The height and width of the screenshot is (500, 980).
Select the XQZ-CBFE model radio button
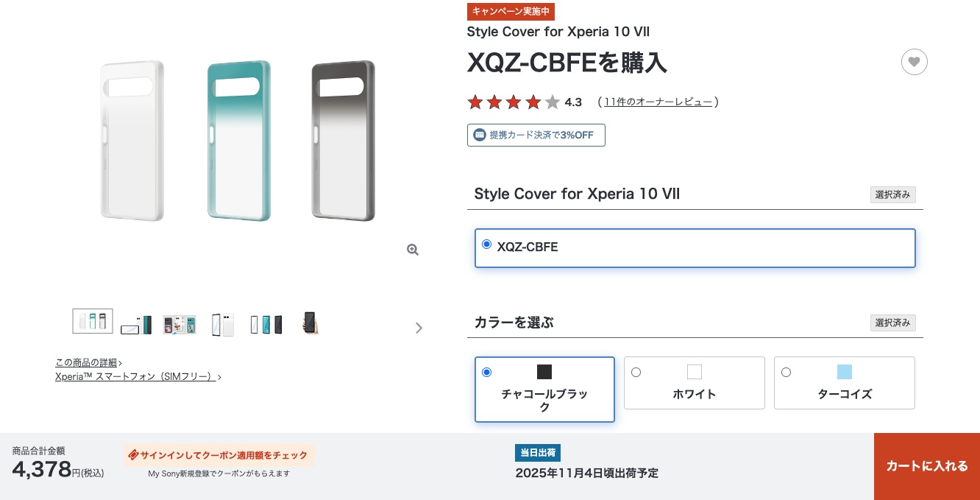click(486, 244)
